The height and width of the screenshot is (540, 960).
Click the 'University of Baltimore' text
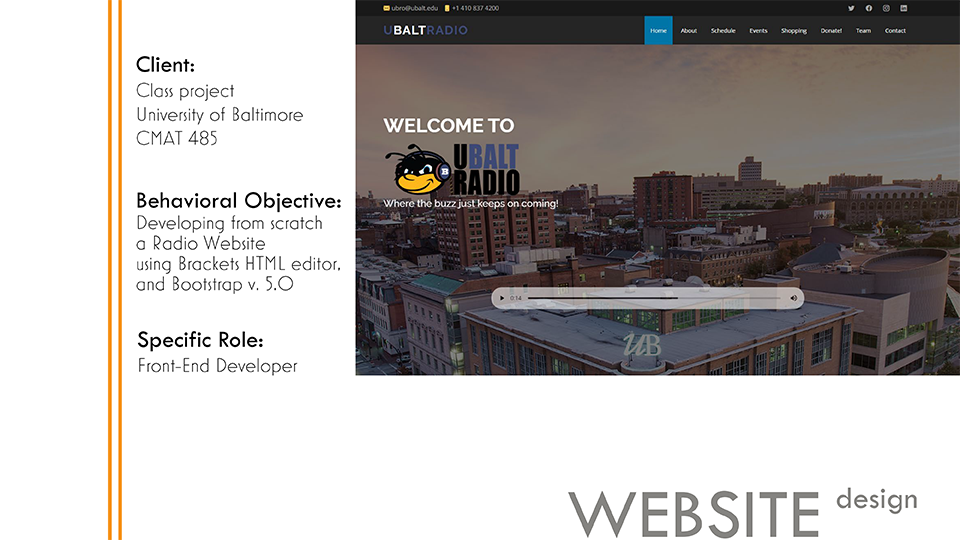[x=219, y=114]
